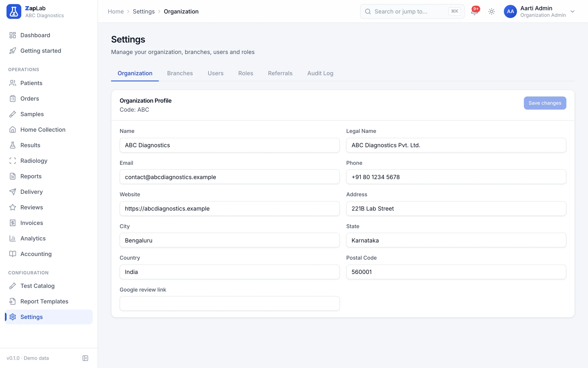Edit the Email input field

(x=230, y=177)
